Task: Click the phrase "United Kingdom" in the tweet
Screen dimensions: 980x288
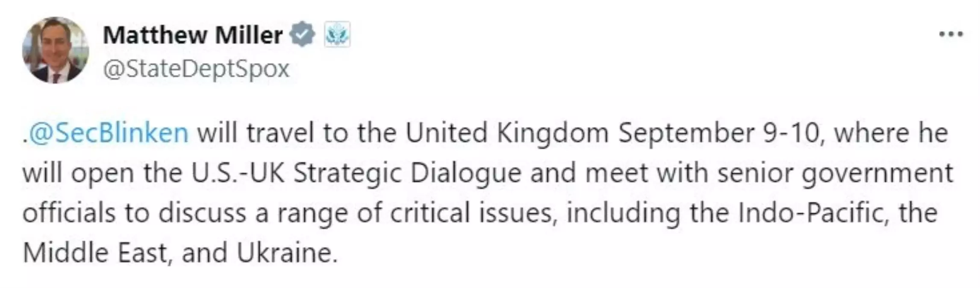Action: [x=507, y=133]
